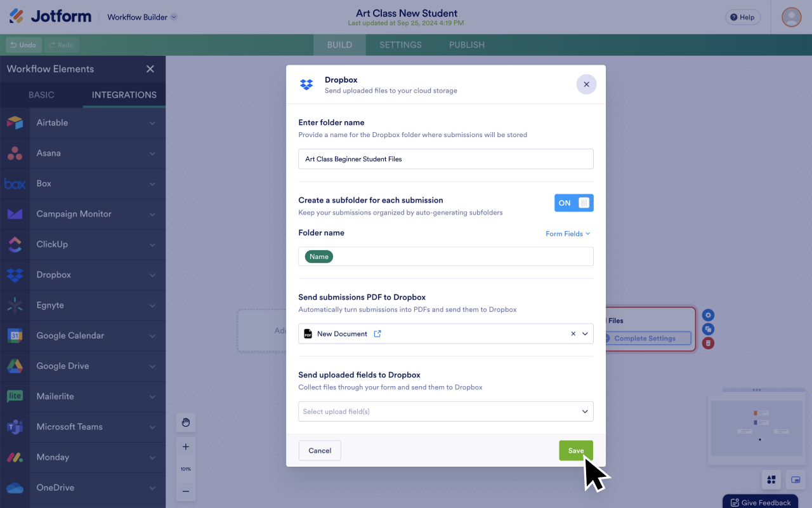Click the Enter folder name input
812x508 pixels.
pyautogui.click(x=446, y=159)
